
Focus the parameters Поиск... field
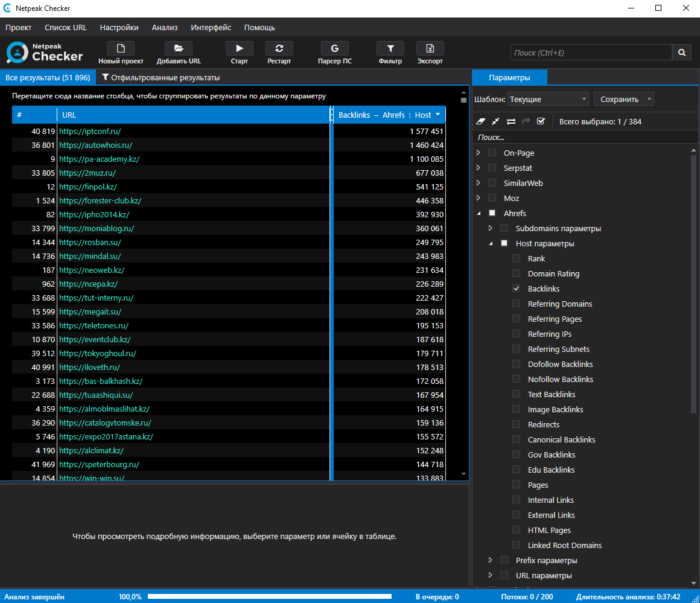point(585,137)
